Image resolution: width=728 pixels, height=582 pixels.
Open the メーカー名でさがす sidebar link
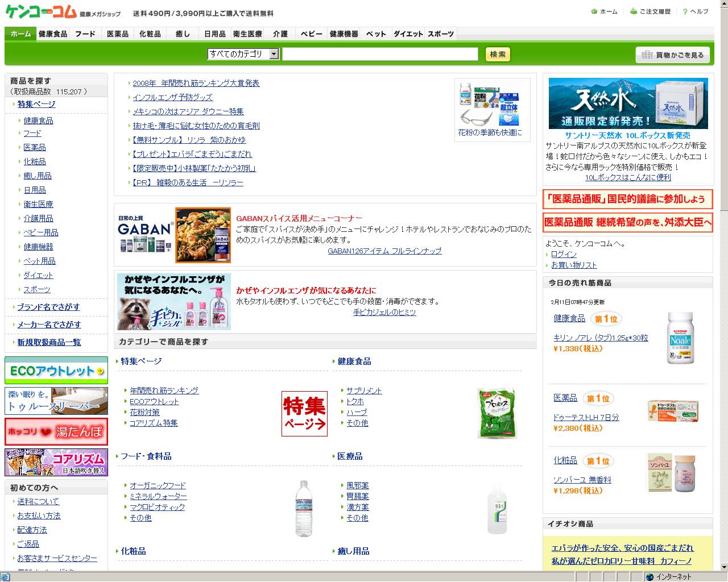[49, 325]
